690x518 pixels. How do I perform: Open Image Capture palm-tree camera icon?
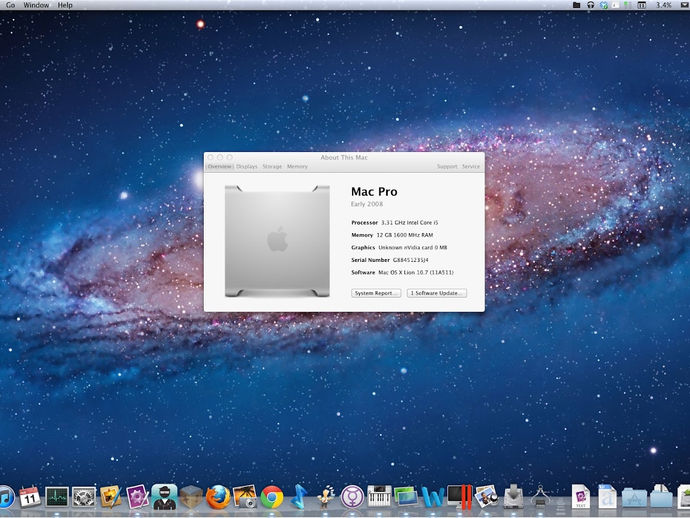click(x=245, y=497)
